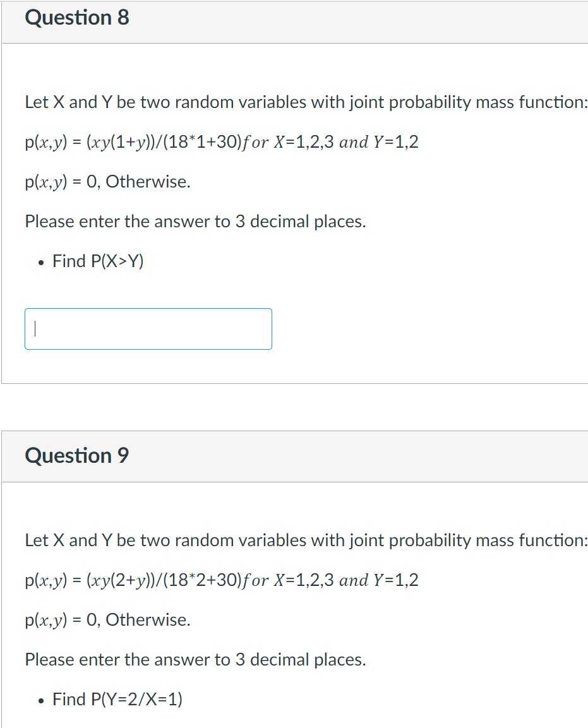The width and height of the screenshot is (588, 728).
Task: Click the border of the answer text box
Action: pyautogui.click(x=148, y=309)
